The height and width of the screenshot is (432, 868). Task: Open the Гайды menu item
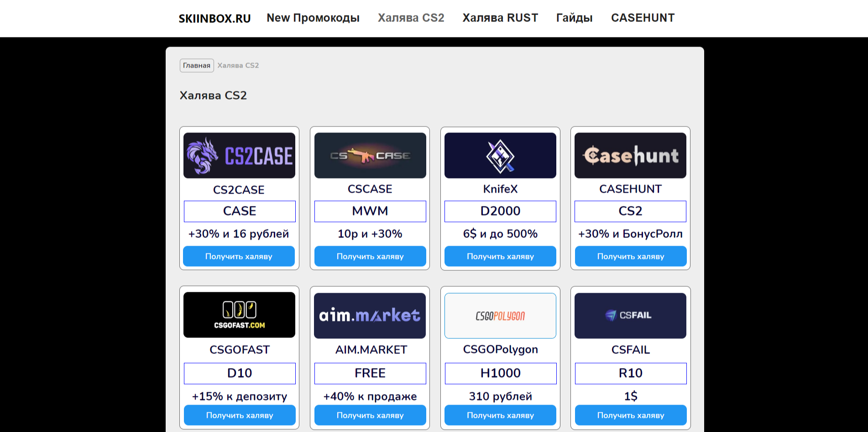pyautogui.click(x=574, y=18)
